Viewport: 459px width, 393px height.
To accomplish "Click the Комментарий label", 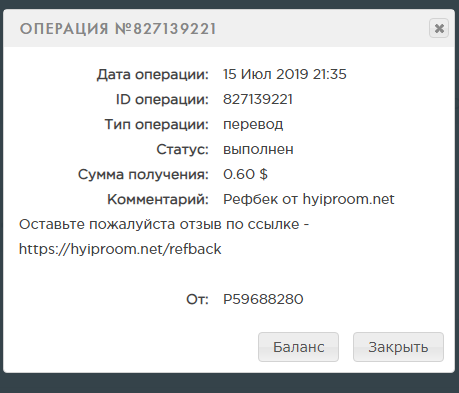I will pos(158,200).
